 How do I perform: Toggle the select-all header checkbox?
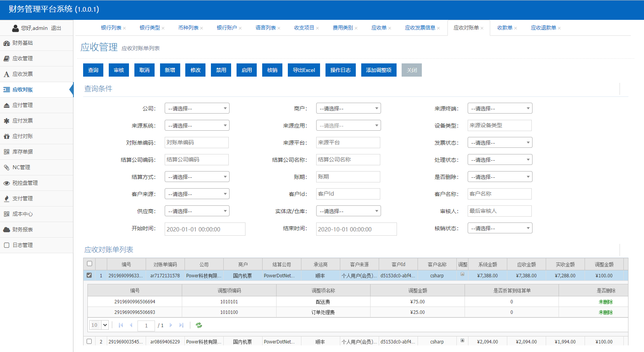(x=89, y=264)
